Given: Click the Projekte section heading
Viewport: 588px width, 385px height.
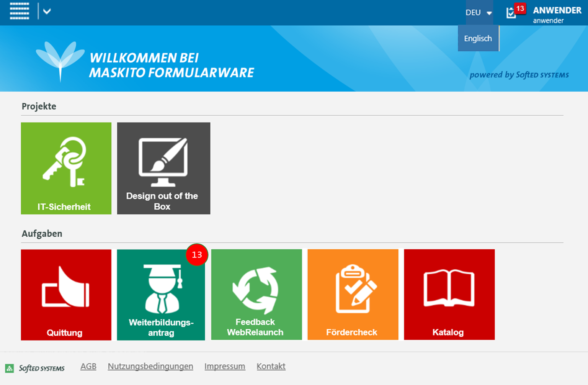Looking at the screenshot, I should click(39, 106).
